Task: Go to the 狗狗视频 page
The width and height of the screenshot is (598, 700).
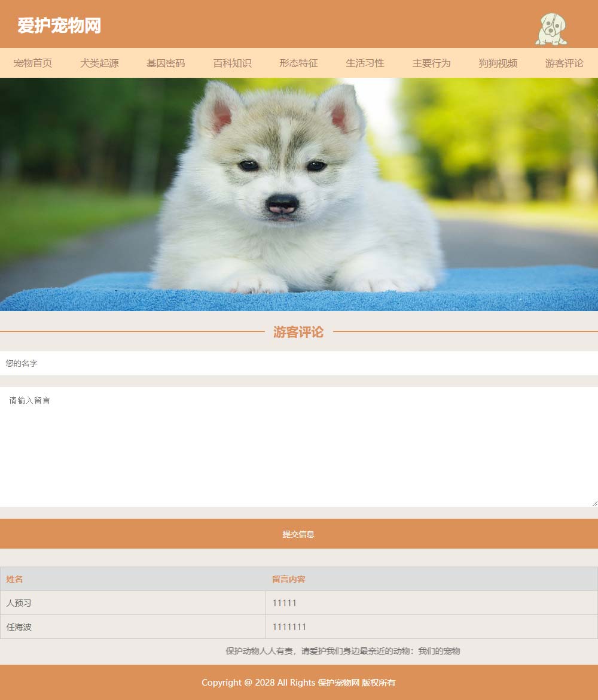Action: pyautogui.click(x=498, y=63)
